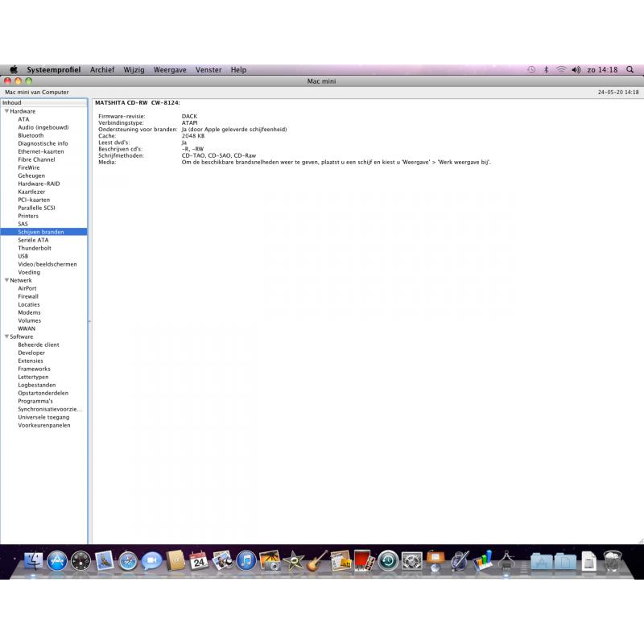Select Diagnostische info item
644x644 pixels.
pos(43,143)
